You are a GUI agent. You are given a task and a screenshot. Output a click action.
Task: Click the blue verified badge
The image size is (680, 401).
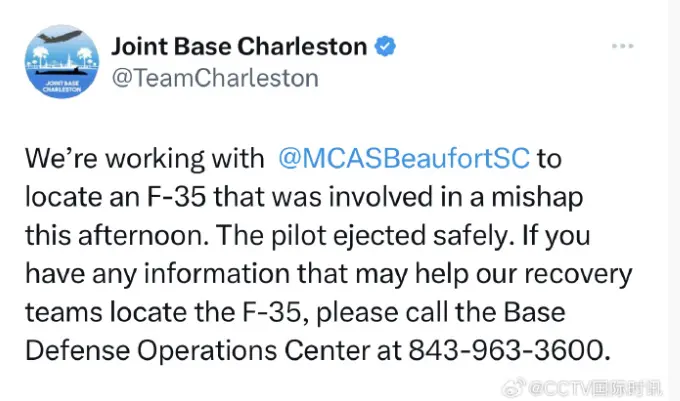[384, 45]
